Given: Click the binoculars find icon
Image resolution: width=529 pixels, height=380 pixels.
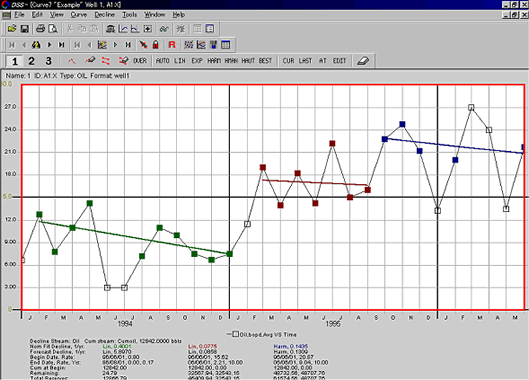Looking at the screenshot, I should click(x=36, y=45).
